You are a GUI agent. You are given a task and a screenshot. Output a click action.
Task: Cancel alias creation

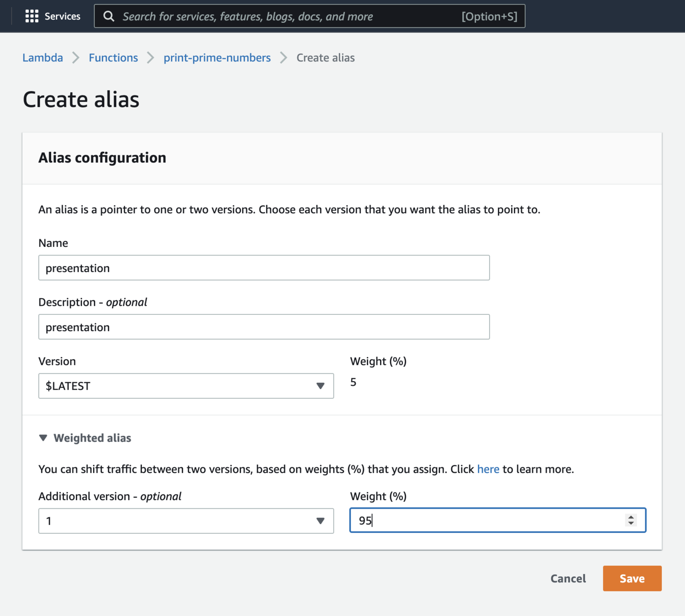pos(568,579)
